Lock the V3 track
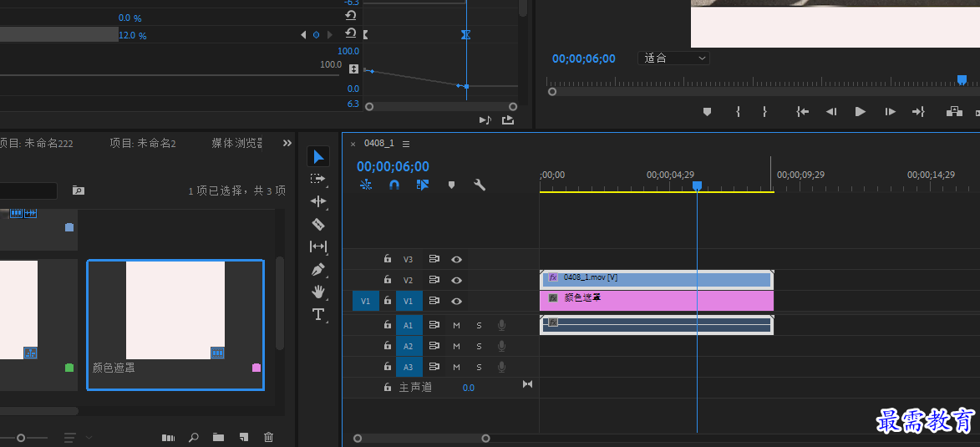This screenshot has width=980, height=447. [388, 259]
